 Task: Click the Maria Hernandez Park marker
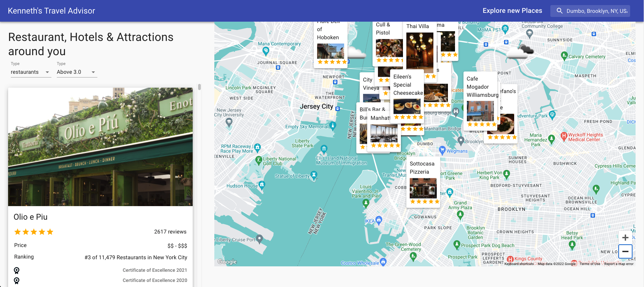click(x=552, y=139)
